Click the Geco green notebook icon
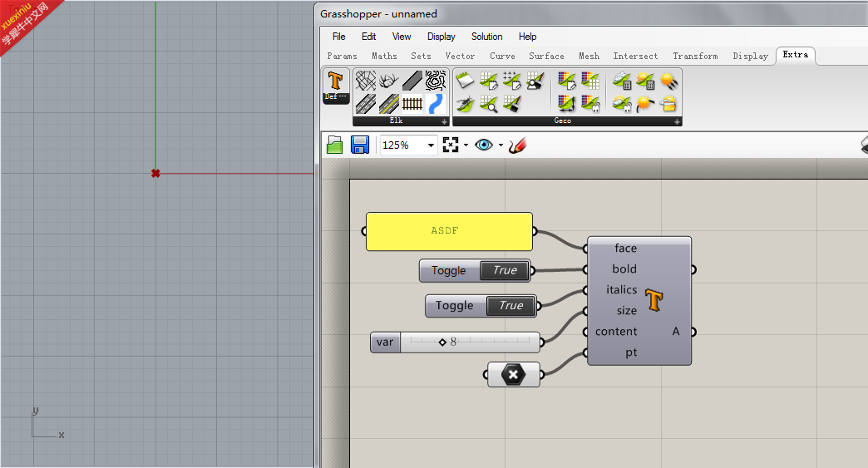Image resolution: width=868 pixels, height=468 pixels. (465, 81)
